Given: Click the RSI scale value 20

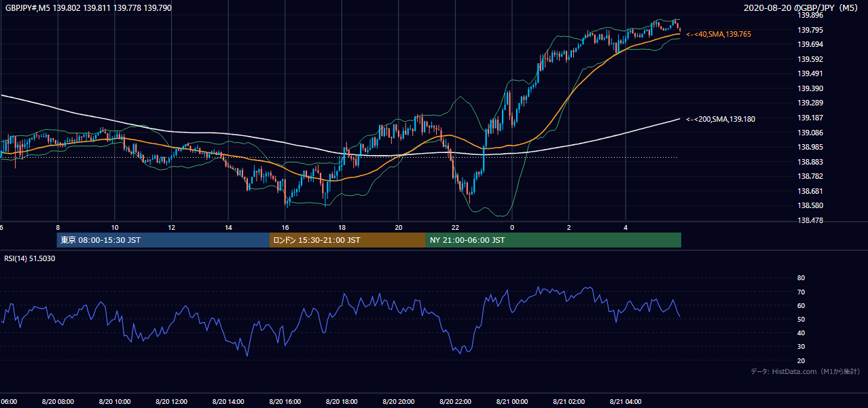Looking at the screenshot, I should (801, 360).
